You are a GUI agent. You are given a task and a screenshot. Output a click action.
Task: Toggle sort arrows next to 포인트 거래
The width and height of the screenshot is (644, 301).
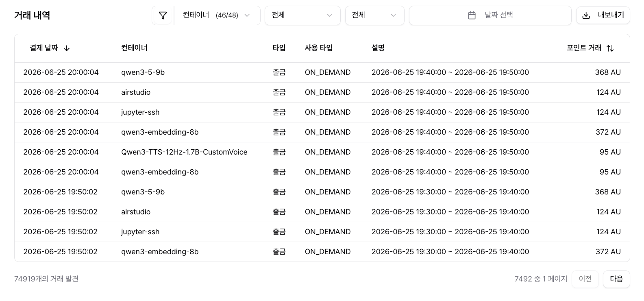[x=610, y=48]
